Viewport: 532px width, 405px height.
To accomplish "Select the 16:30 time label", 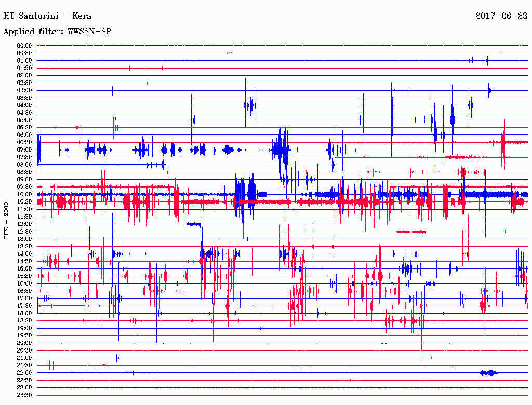I will [x=24, y=291].
